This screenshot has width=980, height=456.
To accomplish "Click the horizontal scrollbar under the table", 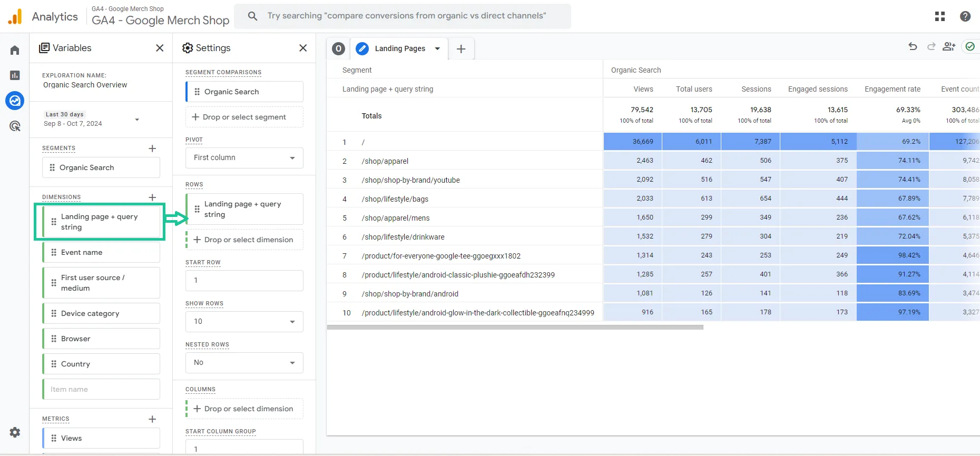I will pos(515,327).
